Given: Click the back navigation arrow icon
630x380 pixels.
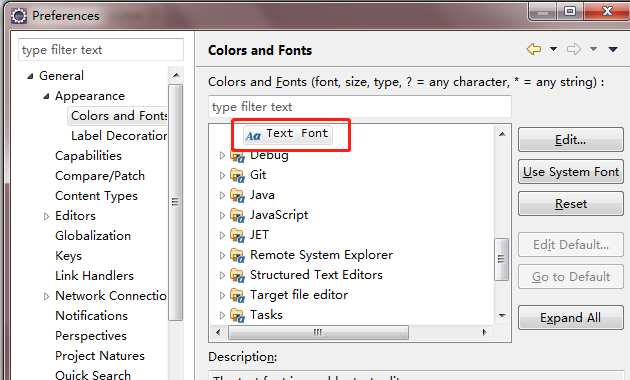Looking at the screenshot, I should 534,49.
